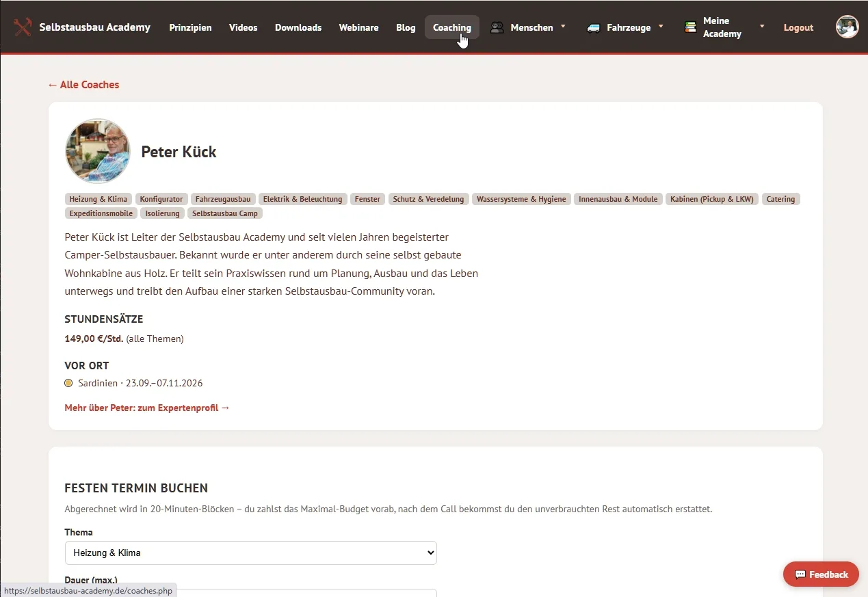Viewport: 868px width, 597px height.
Task: Click the Meine Academy menu label
Action: (722, 27)
